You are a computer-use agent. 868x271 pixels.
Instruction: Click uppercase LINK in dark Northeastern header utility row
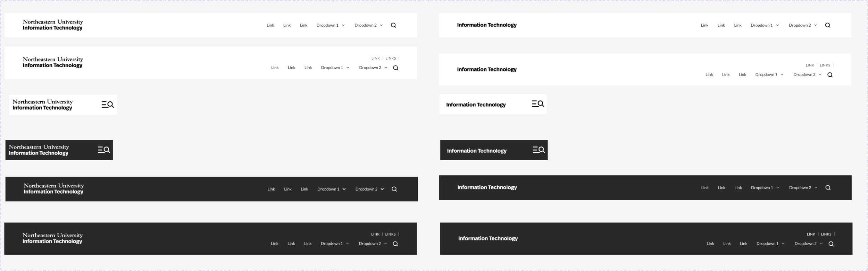pyautogui.click(x=375, y=234)
